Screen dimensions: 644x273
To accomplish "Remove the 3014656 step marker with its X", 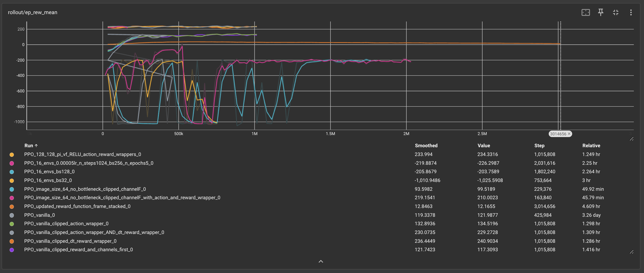I will coord(569,134).
